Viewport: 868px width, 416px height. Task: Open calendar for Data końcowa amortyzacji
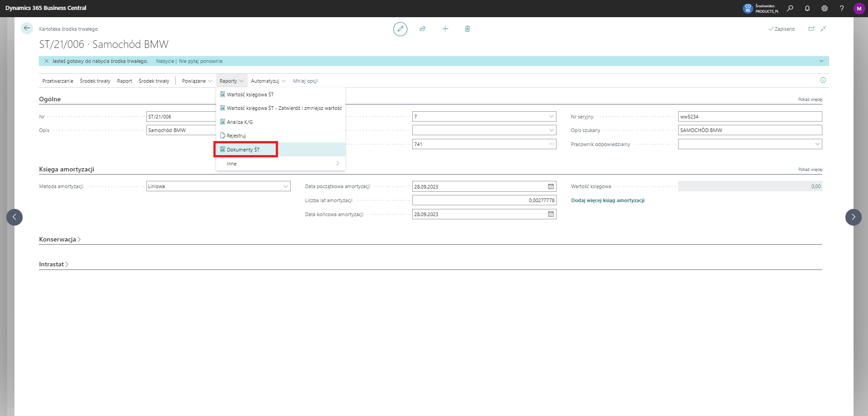pos(551,214)
